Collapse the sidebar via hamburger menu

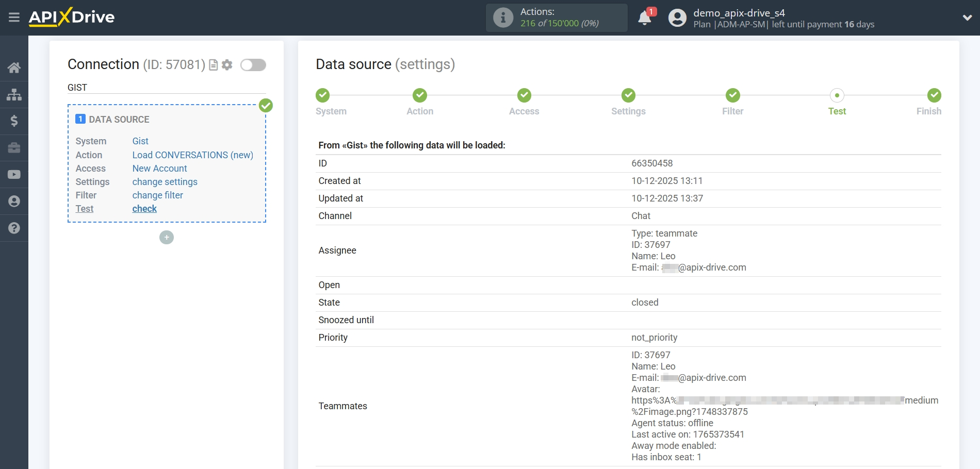click(x=14, y=17)
